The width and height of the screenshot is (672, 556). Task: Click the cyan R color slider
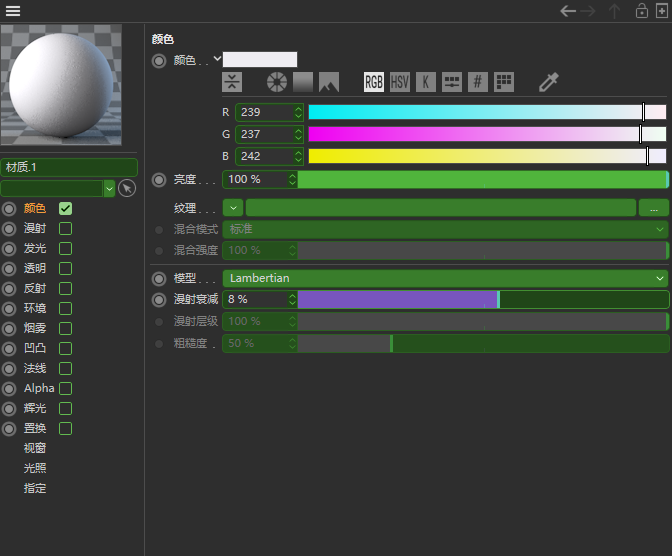coord(487,112)
